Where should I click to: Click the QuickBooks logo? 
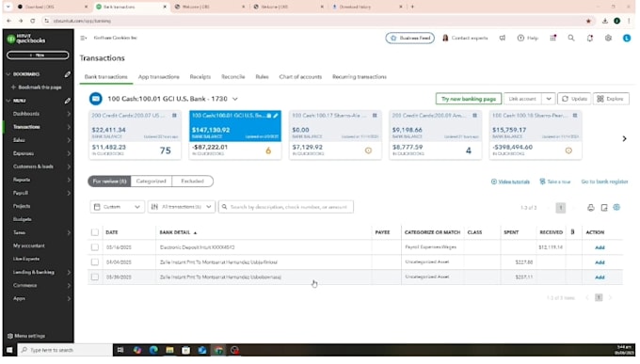[x=26, y=39]
